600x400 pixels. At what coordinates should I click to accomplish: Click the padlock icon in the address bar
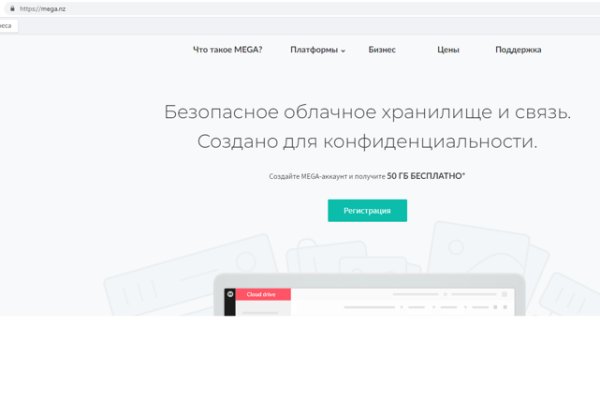click(12, 8)
